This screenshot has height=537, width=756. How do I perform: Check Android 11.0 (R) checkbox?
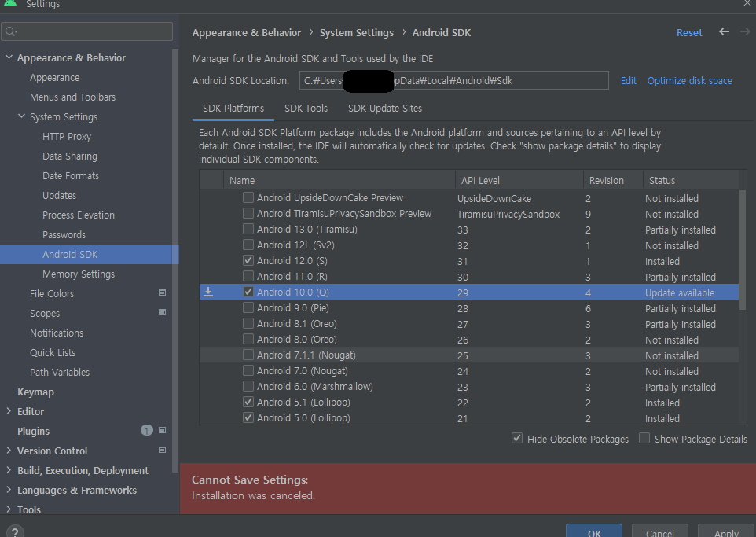point(248,277)
